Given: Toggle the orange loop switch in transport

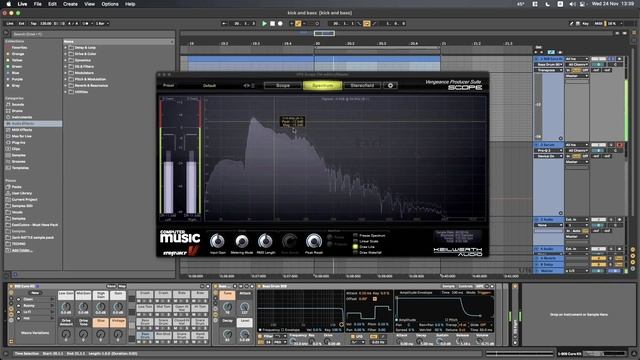Looking at the screenshot, I should [x=367, y=24].
